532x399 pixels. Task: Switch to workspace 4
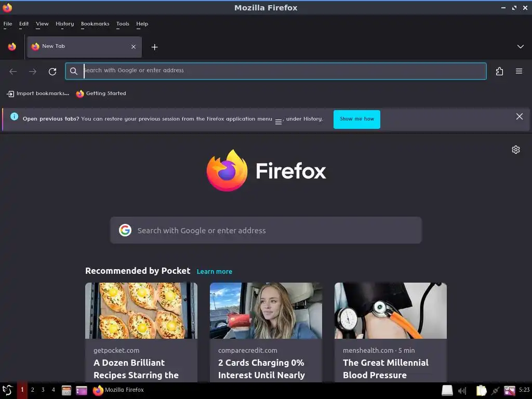point(54,390)
